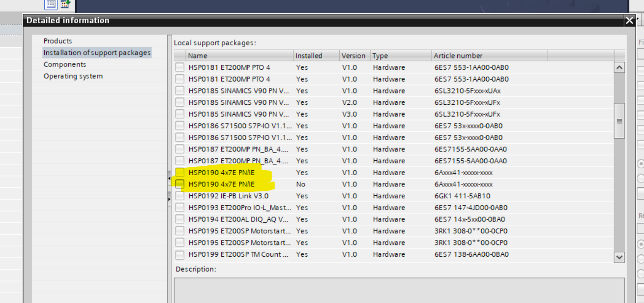Tick the installed HSP0190 4x7E PN/IE checkbox

[x=180, y=173]
